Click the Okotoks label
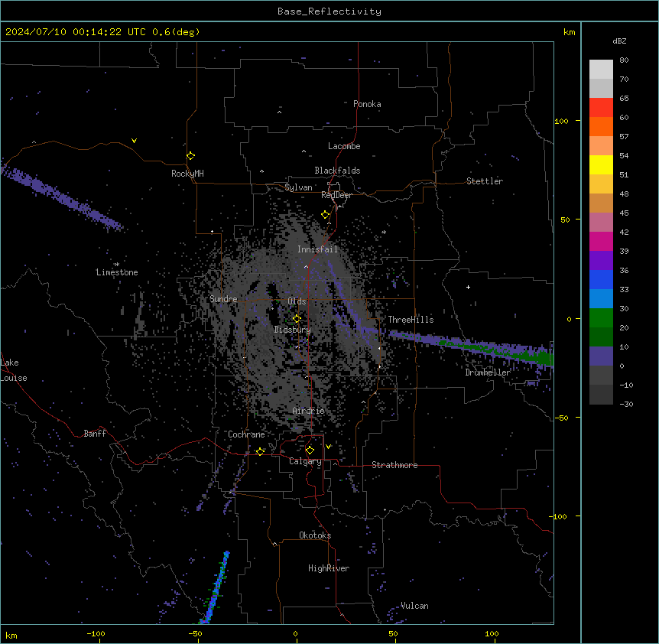This screenshot has height=644, width=659. tap(315, 535)
